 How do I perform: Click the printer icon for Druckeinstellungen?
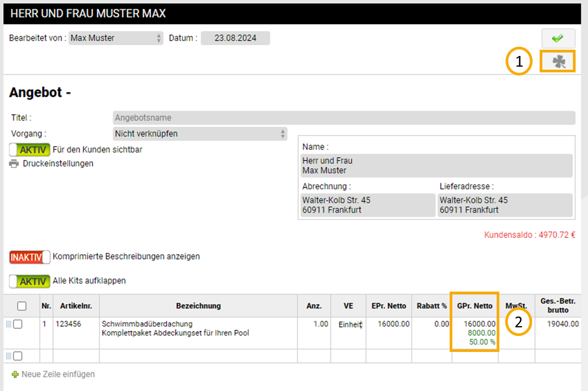point(14,164)
